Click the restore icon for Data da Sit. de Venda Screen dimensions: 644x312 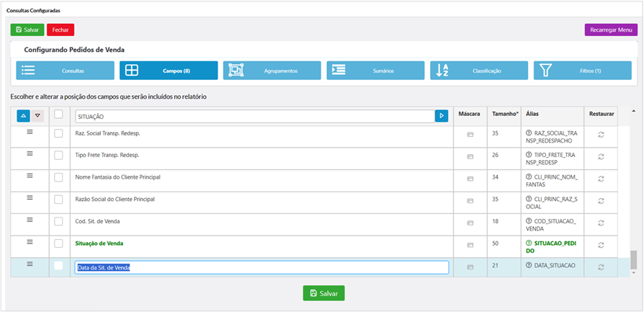pyautogui.click(x=601, y=267)
